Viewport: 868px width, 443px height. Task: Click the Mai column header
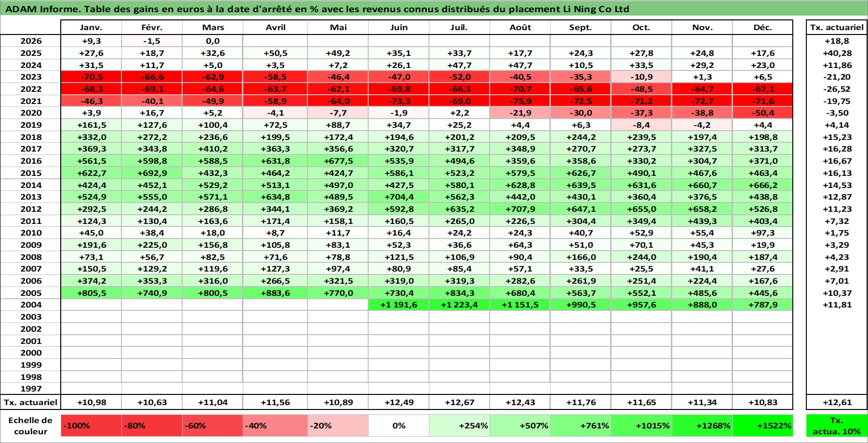[x=338, y=27]
